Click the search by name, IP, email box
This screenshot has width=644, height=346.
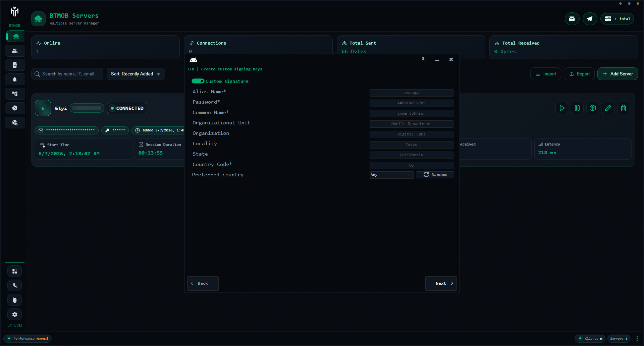point(67,74)
